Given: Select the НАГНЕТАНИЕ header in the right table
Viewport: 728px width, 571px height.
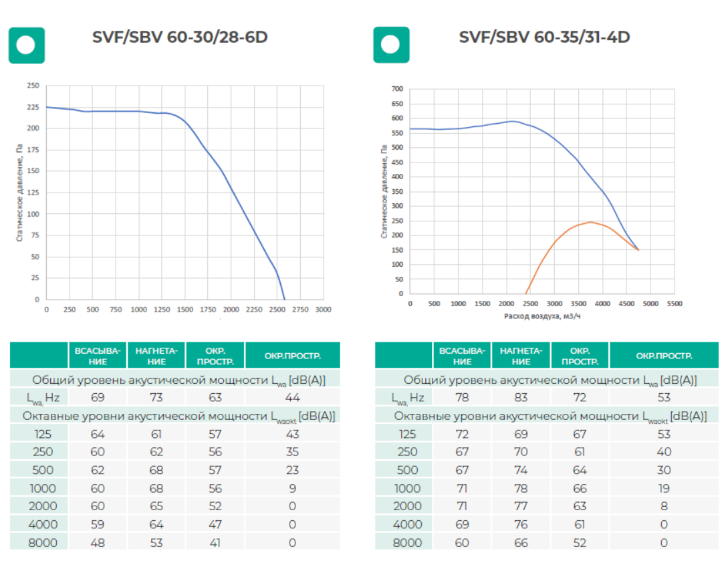Looking at the screenshot, I should (x=520, y=356).
